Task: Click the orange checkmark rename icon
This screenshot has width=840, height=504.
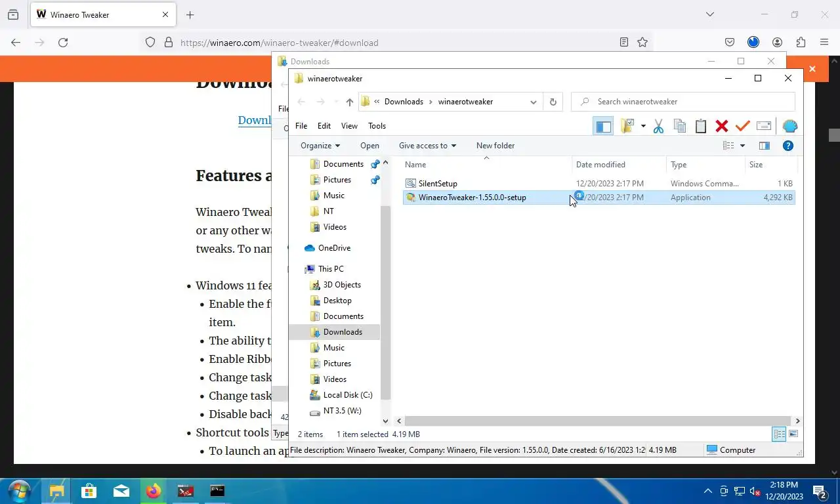Action: coord(743,126)
